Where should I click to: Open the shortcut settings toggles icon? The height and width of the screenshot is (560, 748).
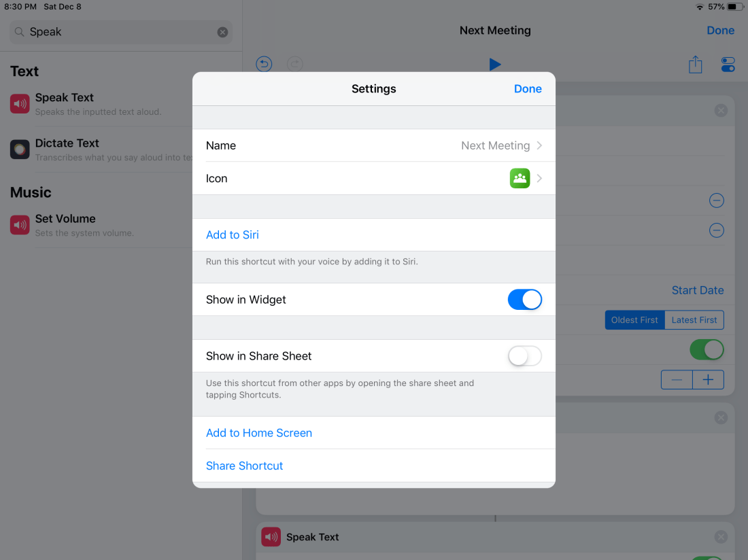click(728, 65)
